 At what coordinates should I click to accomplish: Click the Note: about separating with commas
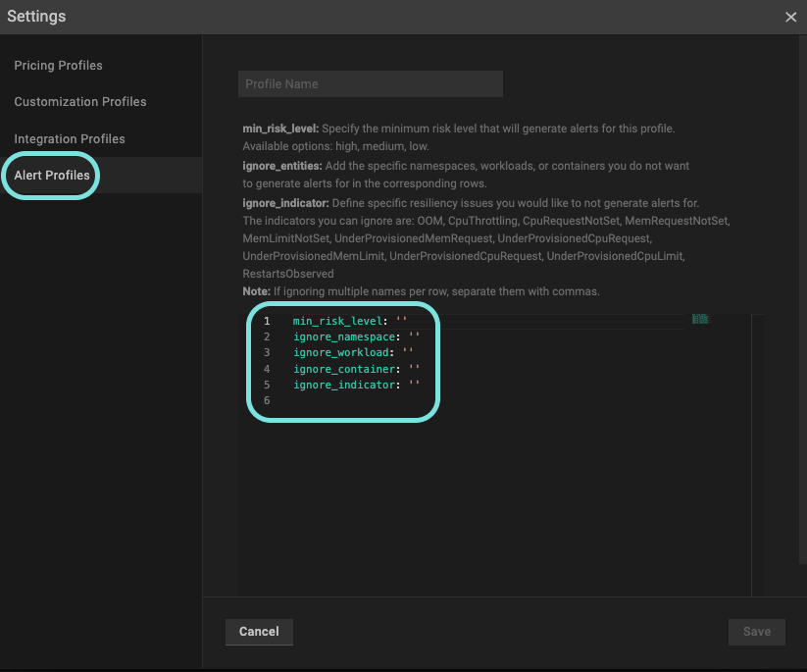click(421, 291)
